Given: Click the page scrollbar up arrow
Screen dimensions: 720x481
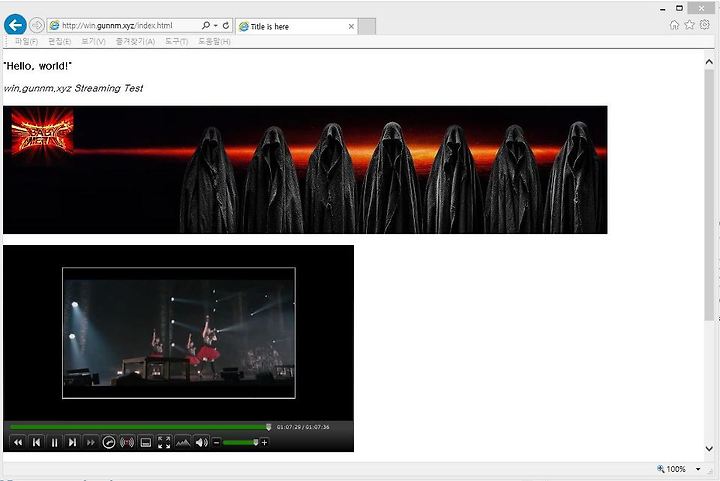Looking at the screenshot, I should (709, 61).
